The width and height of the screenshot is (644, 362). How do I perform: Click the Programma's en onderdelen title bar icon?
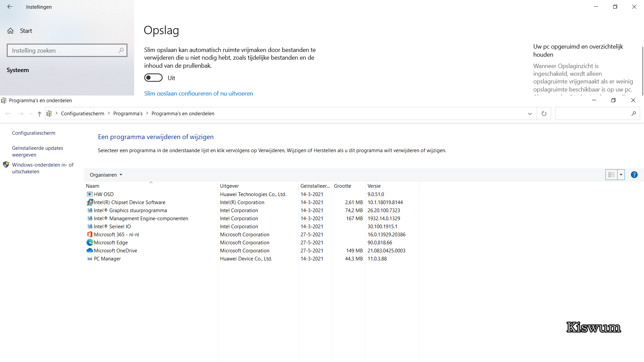4,100
